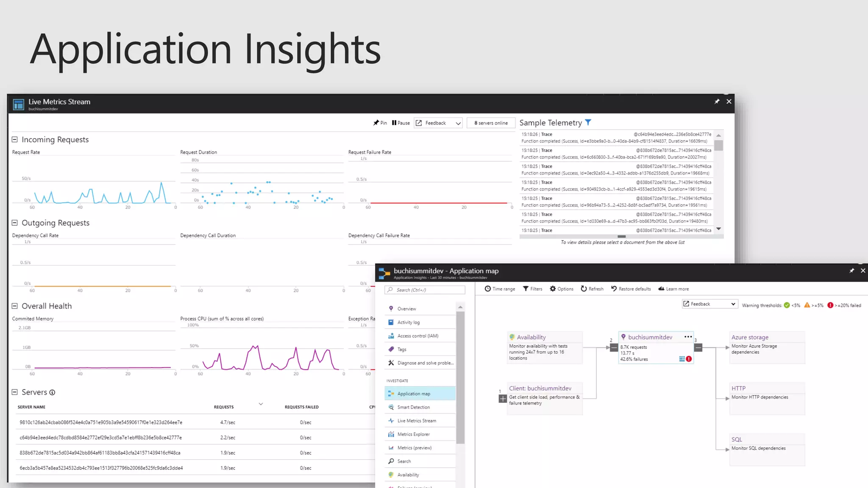Collapse the Outgoing Requests section
Image resolution: width=868 pixels, height=488 pixels.
15,223
